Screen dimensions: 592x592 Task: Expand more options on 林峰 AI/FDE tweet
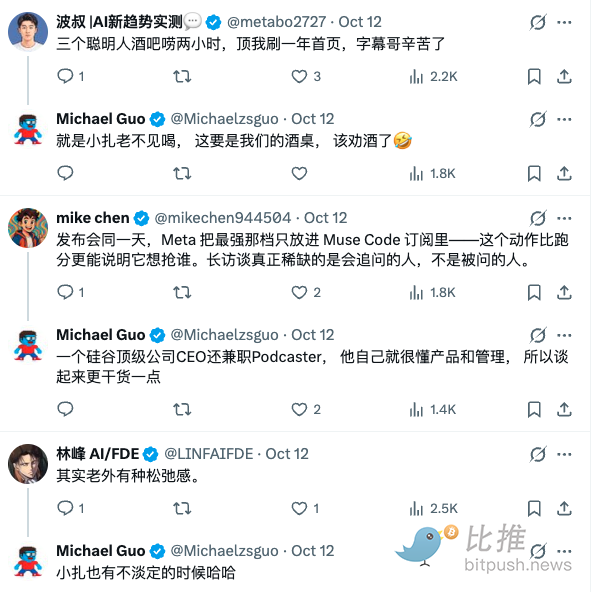[564, 454]
